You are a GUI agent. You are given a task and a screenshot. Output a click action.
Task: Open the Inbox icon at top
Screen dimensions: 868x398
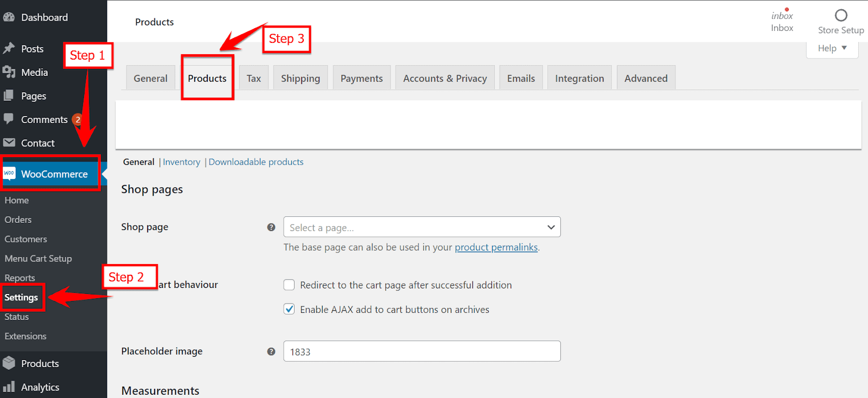pos(782,15)
